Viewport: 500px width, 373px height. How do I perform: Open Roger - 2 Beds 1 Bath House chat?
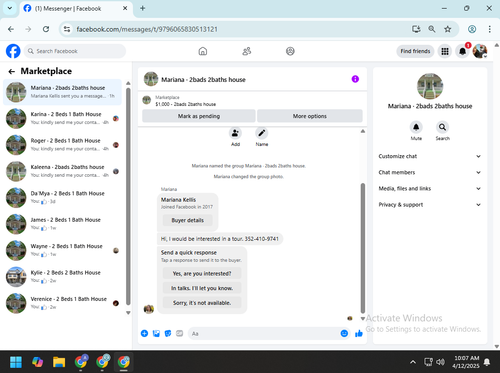(62, 145)
